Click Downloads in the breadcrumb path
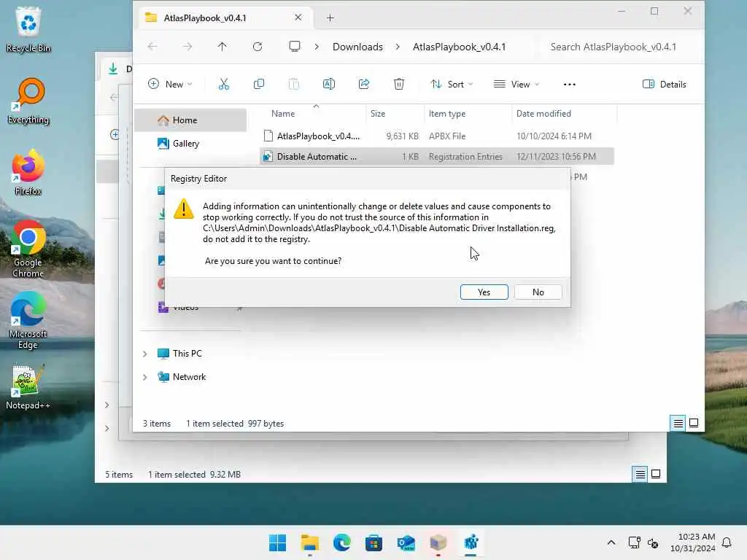Viewport: 747px width, 560px height. click(x=357, y=47)
